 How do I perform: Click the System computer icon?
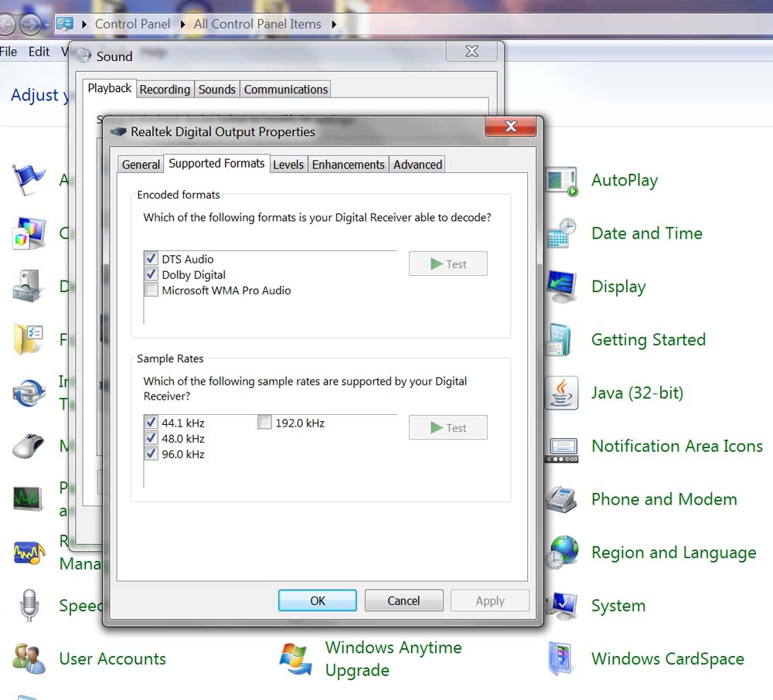561,606
